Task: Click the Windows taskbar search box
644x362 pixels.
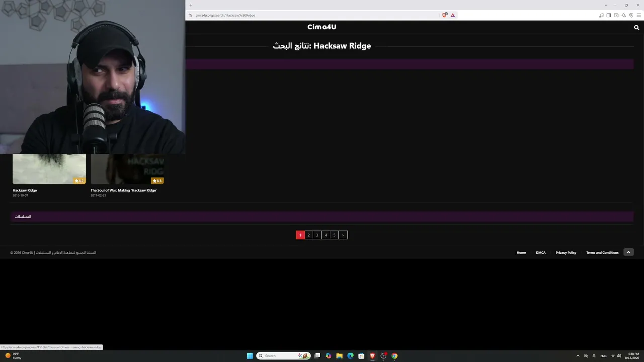Action: pos(283,356)
